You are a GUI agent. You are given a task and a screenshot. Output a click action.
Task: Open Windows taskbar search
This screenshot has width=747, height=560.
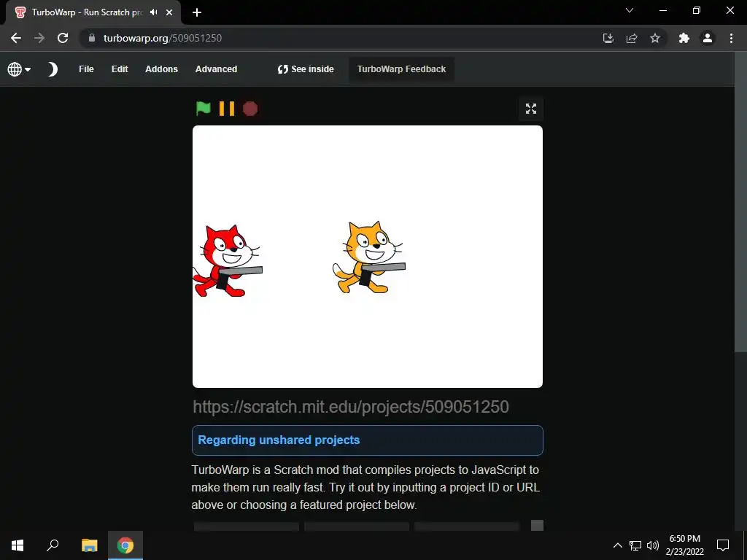pos(53,545)
